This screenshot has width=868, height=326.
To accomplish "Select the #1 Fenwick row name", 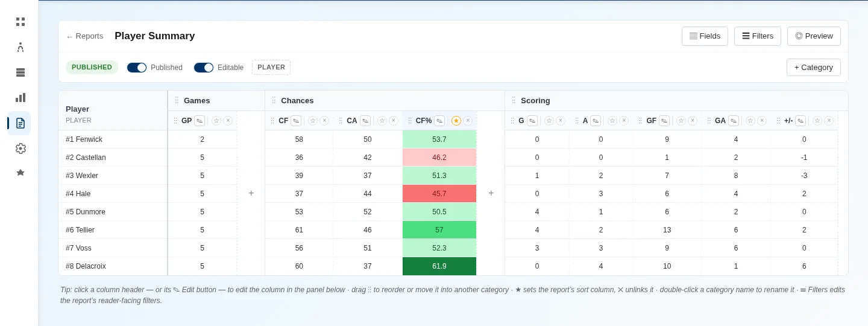I will [x=84, y=139].
